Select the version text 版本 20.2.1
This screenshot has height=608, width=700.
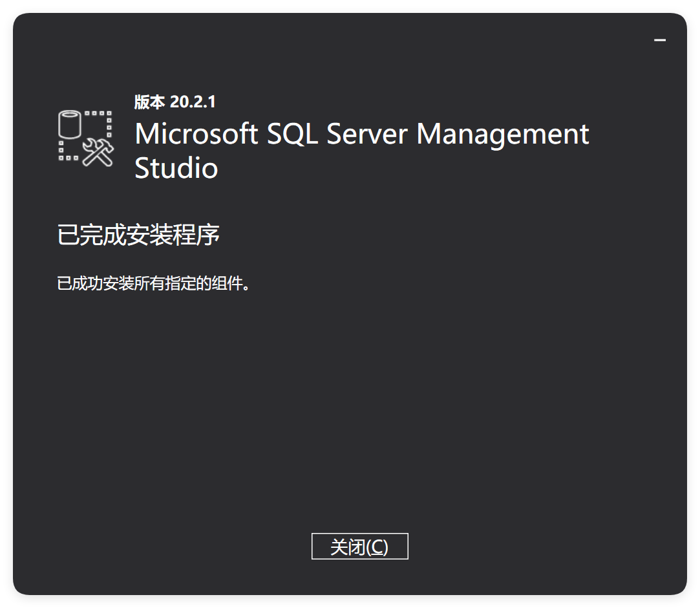(x=175, y=102)
